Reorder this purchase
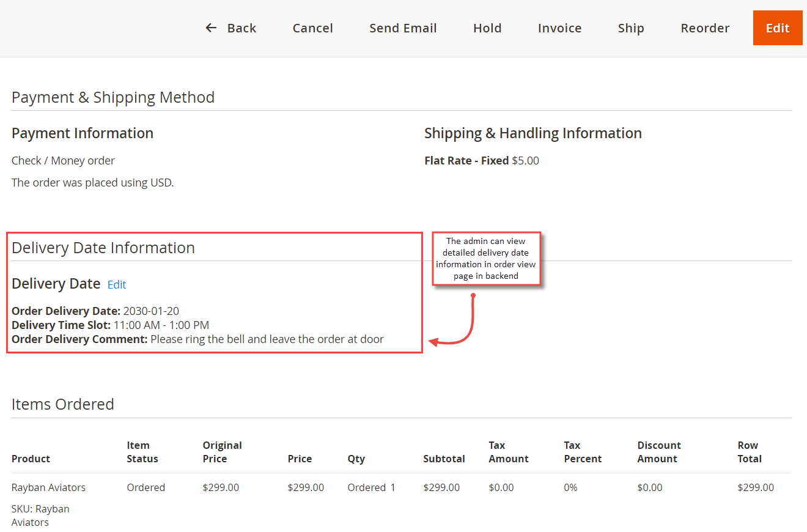Image resolution: width=807 pixels, height=532 pixels. point(704,28)
